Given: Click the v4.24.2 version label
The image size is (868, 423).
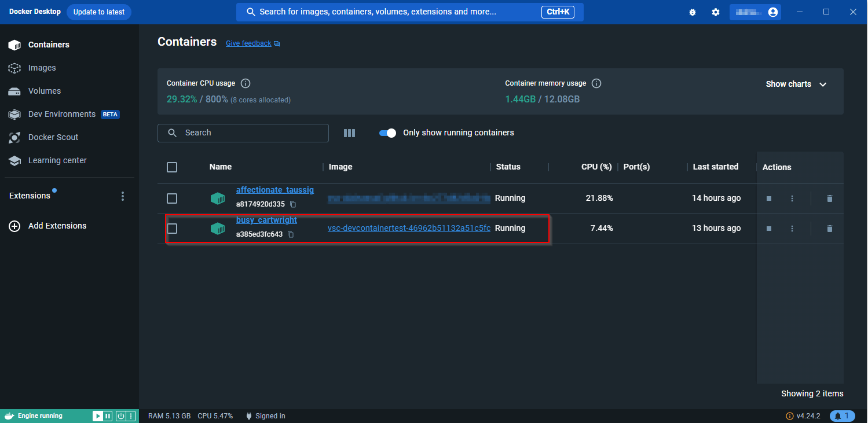Looking at the screenshot, I should 808,416.
